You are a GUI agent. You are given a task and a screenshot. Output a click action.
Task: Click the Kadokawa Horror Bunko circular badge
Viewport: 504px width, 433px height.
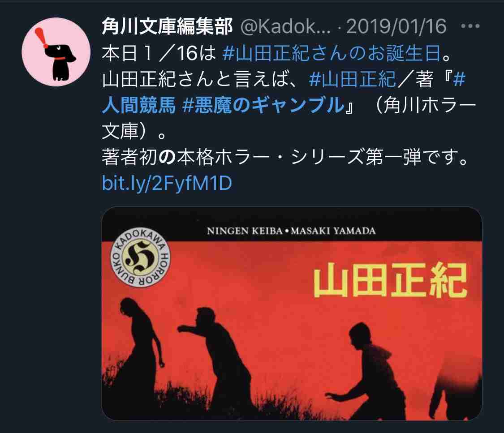point(140,258)
